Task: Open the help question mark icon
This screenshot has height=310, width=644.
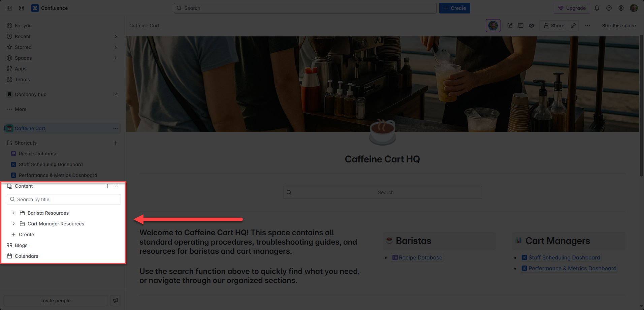Action: (609, 8)
